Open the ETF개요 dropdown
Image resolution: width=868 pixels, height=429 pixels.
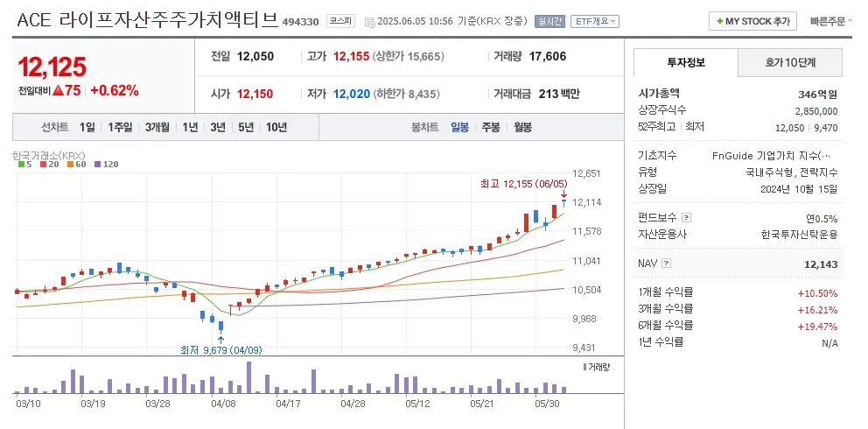tap(595, 21)
